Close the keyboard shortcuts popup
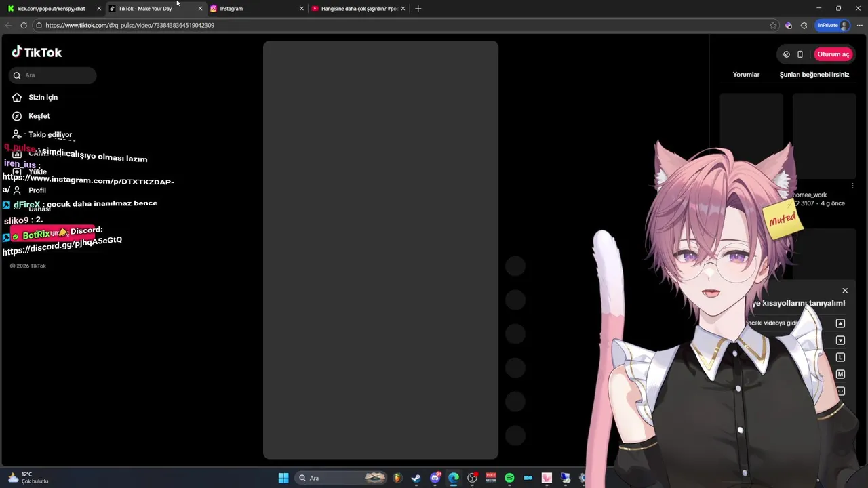Screen dimensions: 868x488 (x=845, y=291)
